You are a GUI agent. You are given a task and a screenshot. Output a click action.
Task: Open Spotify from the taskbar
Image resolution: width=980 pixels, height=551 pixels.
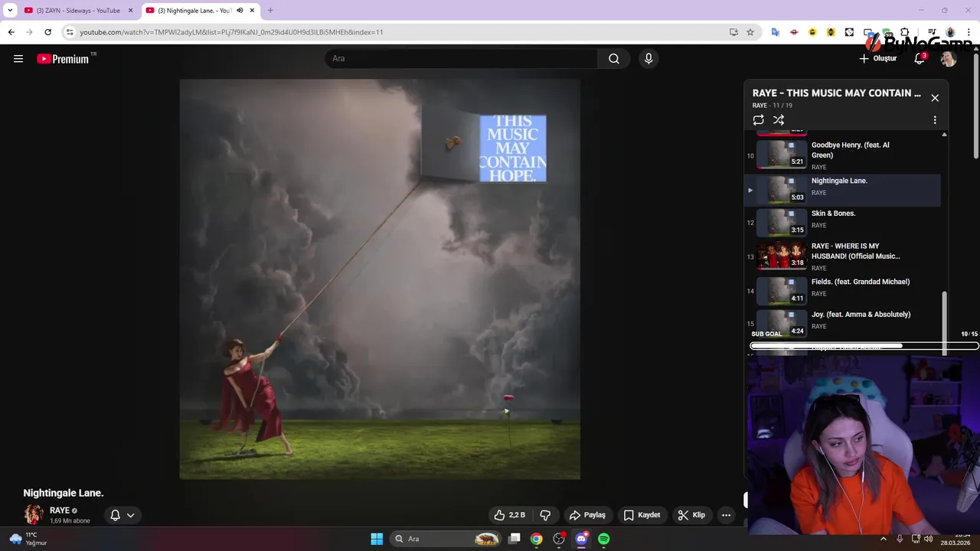(603, 539)
